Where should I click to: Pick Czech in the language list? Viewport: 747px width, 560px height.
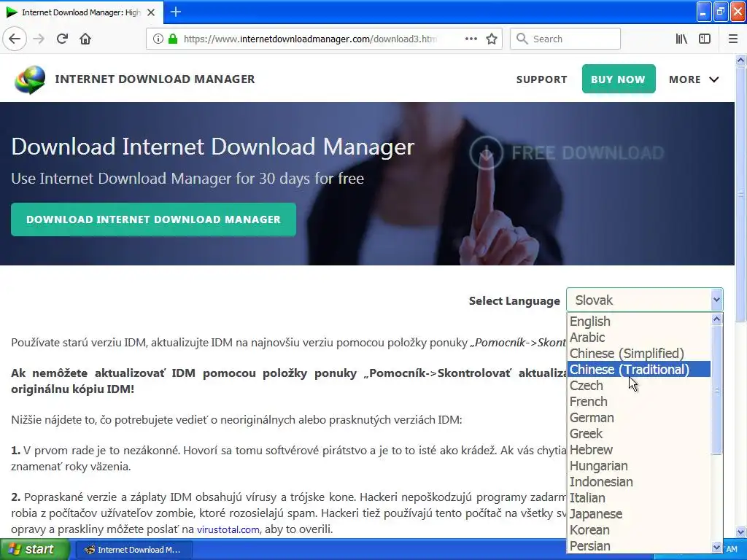638,386
